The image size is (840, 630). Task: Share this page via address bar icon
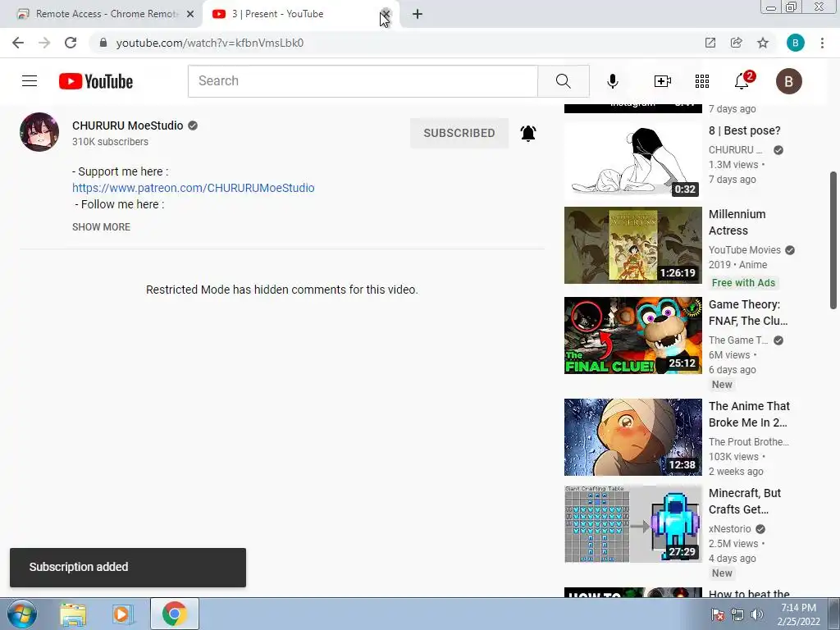(x=736, y=43)
